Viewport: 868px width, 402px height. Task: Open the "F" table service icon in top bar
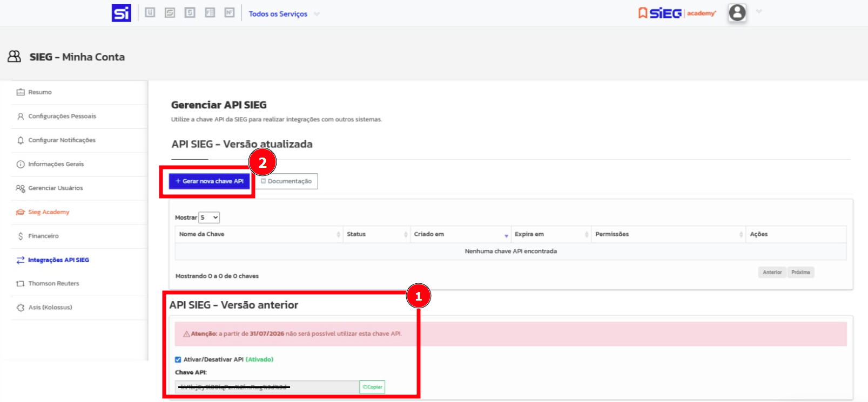(x=210, y=12)
